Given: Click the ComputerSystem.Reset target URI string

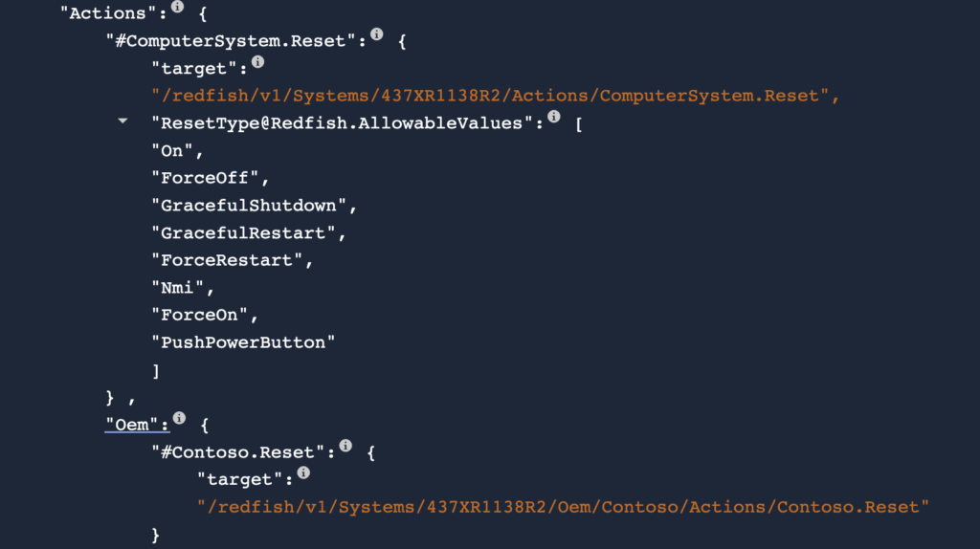Looking at the screenshot, I should pos(496,96).
